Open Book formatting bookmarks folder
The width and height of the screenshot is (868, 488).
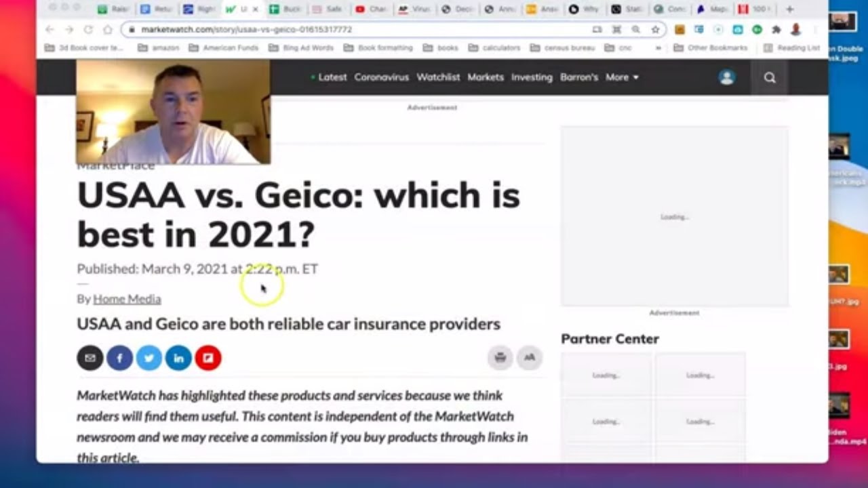coord(378,48)
